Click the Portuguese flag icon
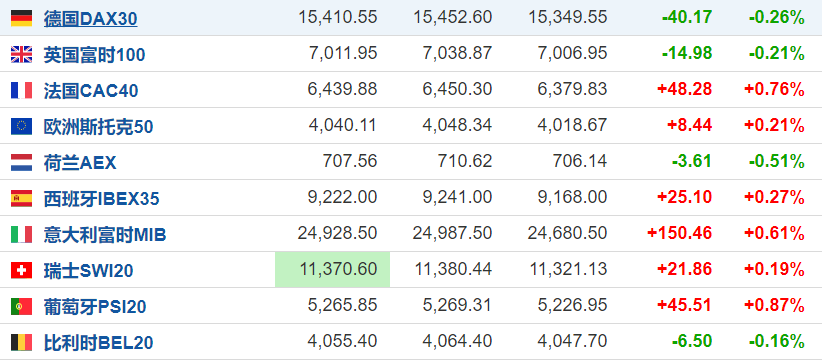Image resolution: width=822 pixels, height=363 pixels. click(21, 306)
